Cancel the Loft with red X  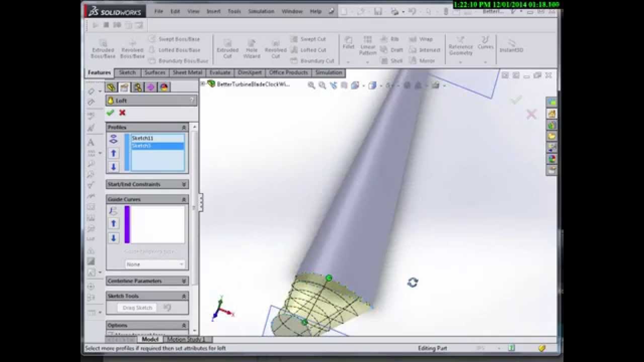(x=122, y=113)
